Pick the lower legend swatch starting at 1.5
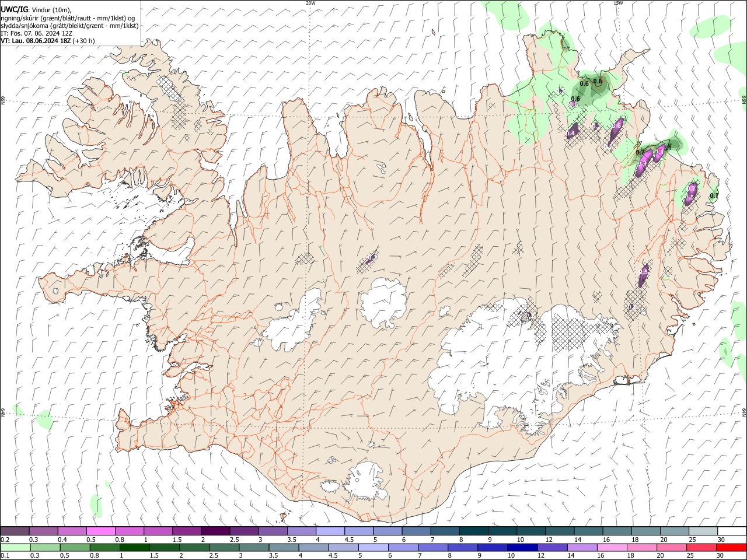The height and width of the screenshot is (560, 747). tap(165, 547)
